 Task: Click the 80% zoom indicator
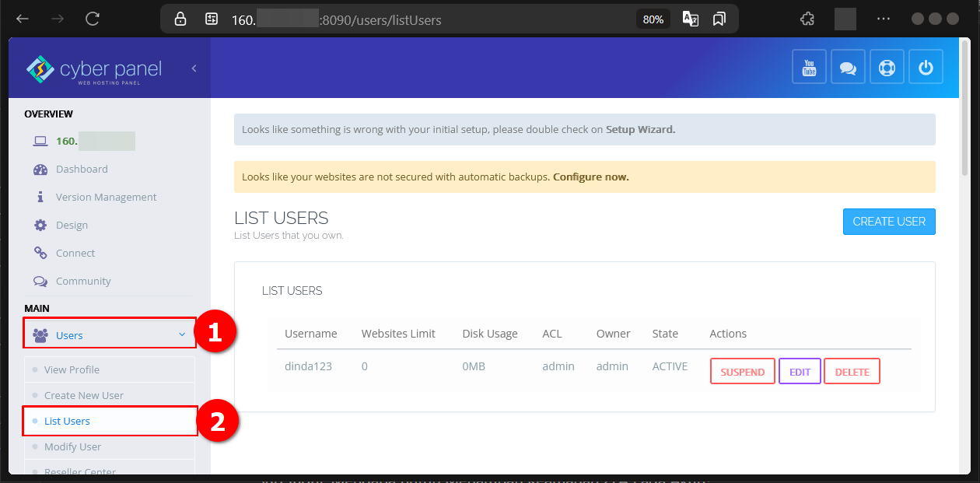pos(653,19)
